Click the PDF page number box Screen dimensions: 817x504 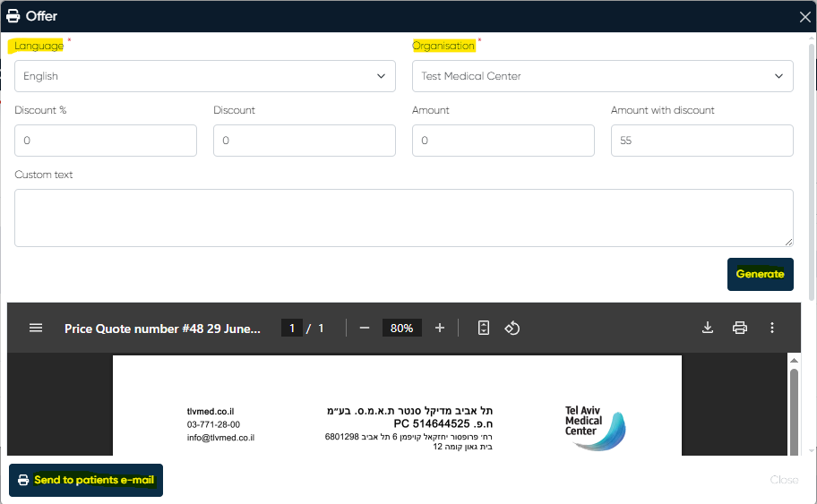pos(291,329)
